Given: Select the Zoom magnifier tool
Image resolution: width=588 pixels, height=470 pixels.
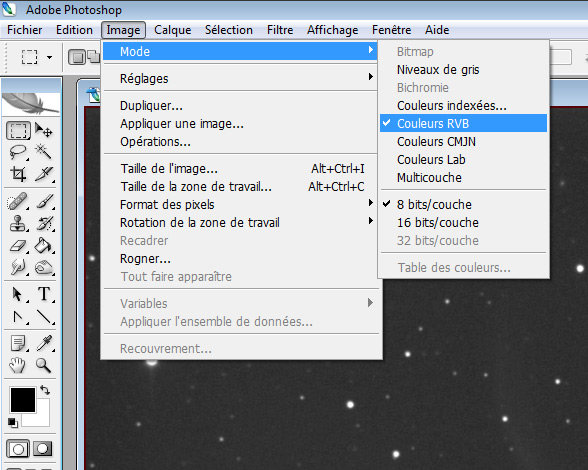Looking at the screenshot, I should coord(43,365).
